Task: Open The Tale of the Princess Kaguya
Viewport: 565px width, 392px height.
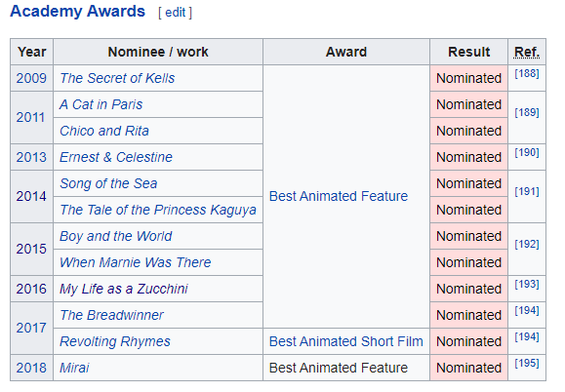Action: pos(158,210)
